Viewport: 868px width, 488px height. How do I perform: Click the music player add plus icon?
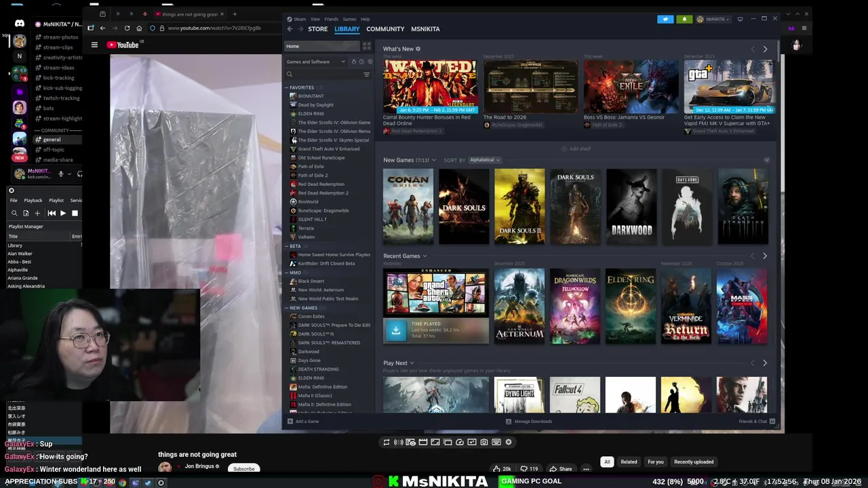tap(37, 213)
